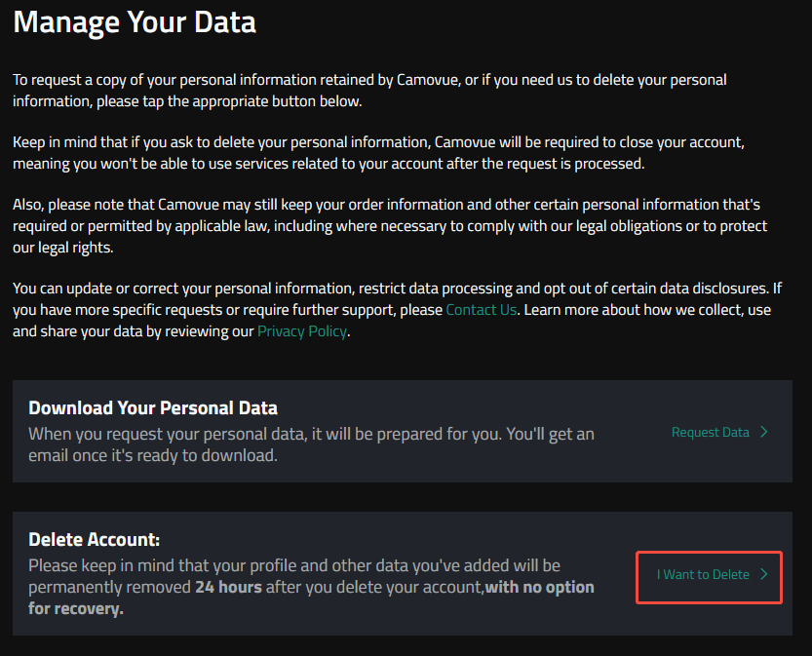The image size is (812, 656).
Task: Click the 'for recovery.' bold ending text
Action: pyautogui.click(x=76, y=608)
